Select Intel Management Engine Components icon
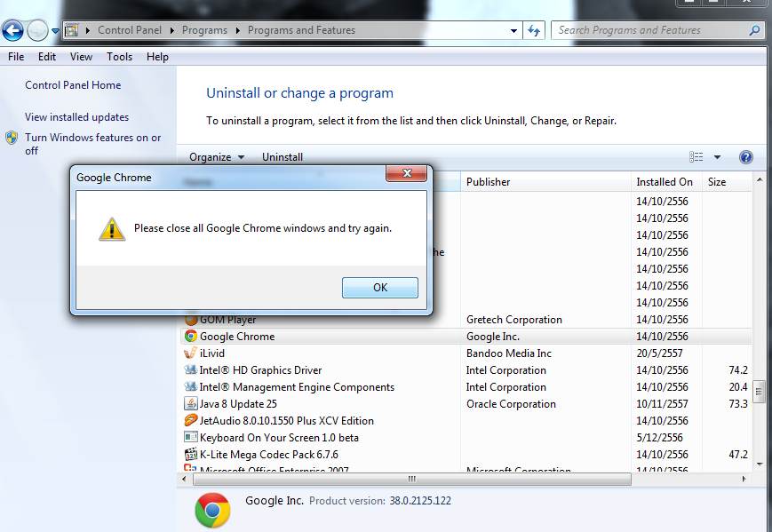 point(190,387)
